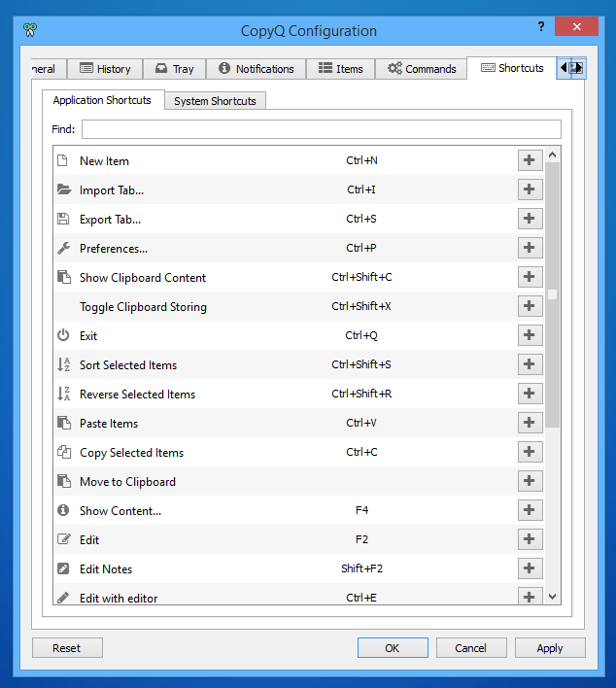The height and width of the screenshot is (688, 616).
Task: Click the New Item page icon
Action: (63, 160)
